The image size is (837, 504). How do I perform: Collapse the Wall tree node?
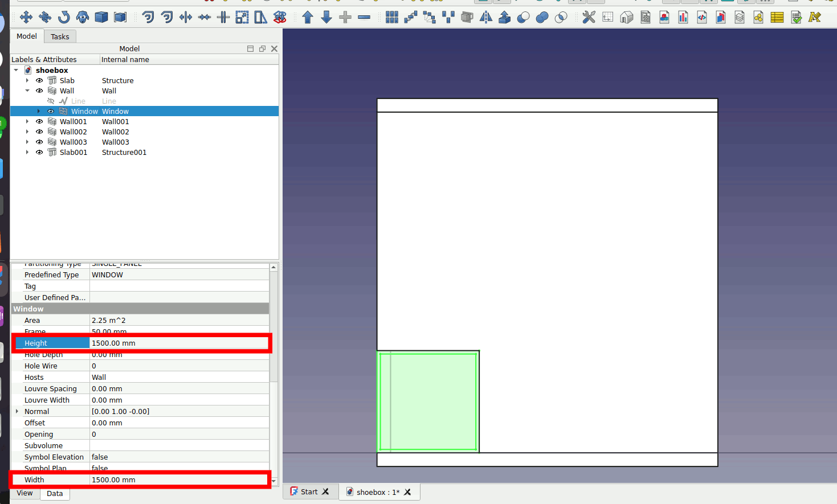(27, 91)
